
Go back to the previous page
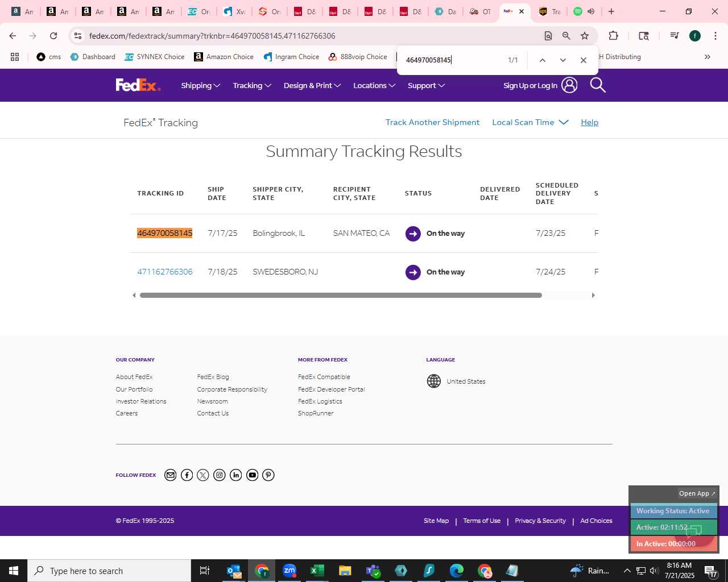tap(13, 36)
